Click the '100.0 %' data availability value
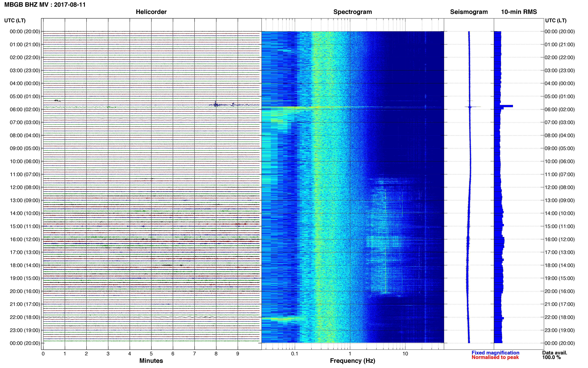Image resolution: width=588 pixels, height=368 pixels. click(x=551, y=357)
